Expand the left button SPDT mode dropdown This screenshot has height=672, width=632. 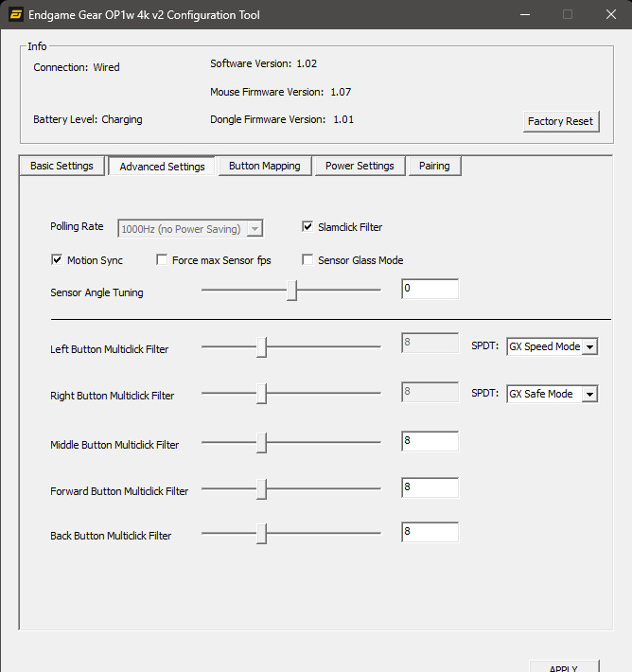click(589, 346)
